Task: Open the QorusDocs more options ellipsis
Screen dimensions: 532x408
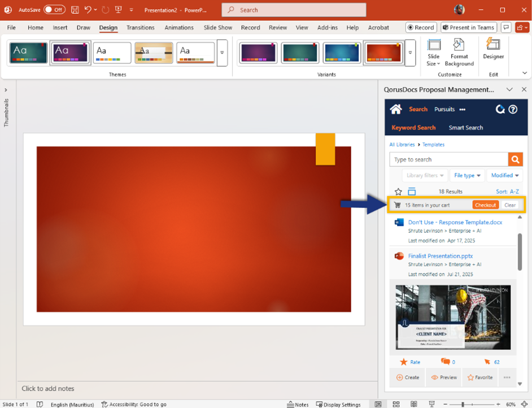Action: click(x=463, y=110)
